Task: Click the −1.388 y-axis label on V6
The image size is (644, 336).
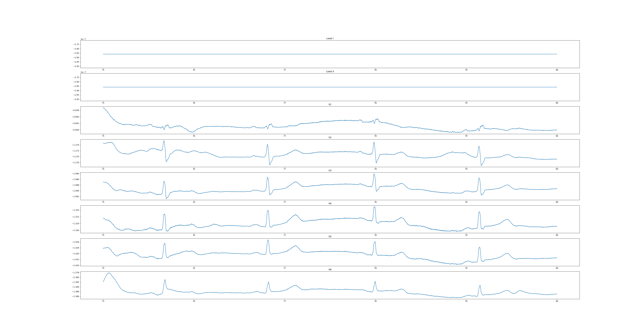Action: [x=76, y=296]
